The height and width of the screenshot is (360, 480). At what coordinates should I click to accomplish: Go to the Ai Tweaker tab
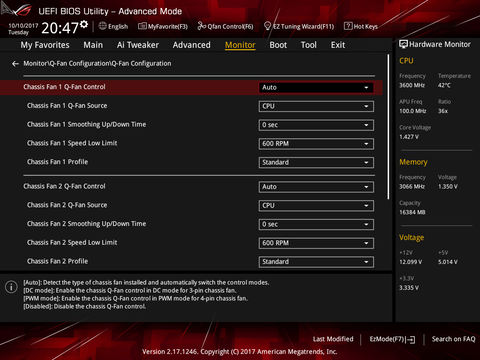(138, 45)
